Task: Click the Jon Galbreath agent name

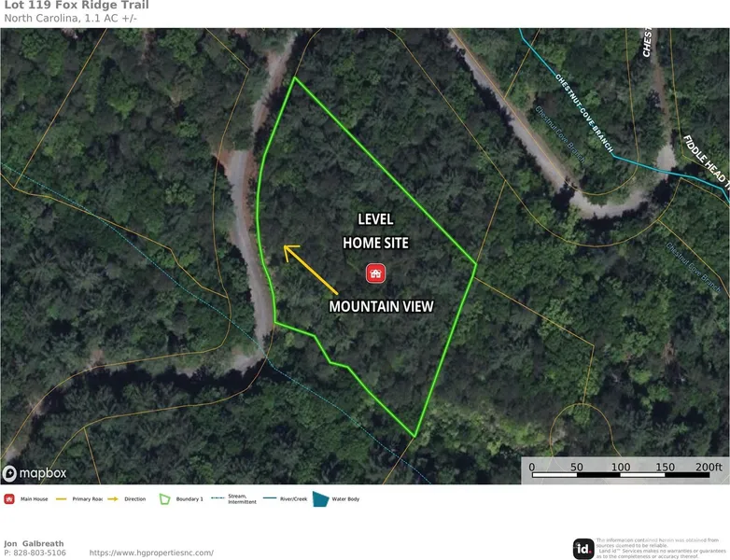Action: click(34, 543)
